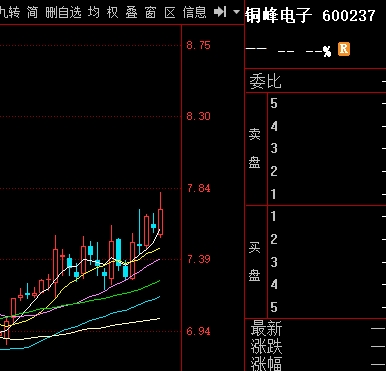
Task: Click the orange R margin-trading badge
Action: 344,49
